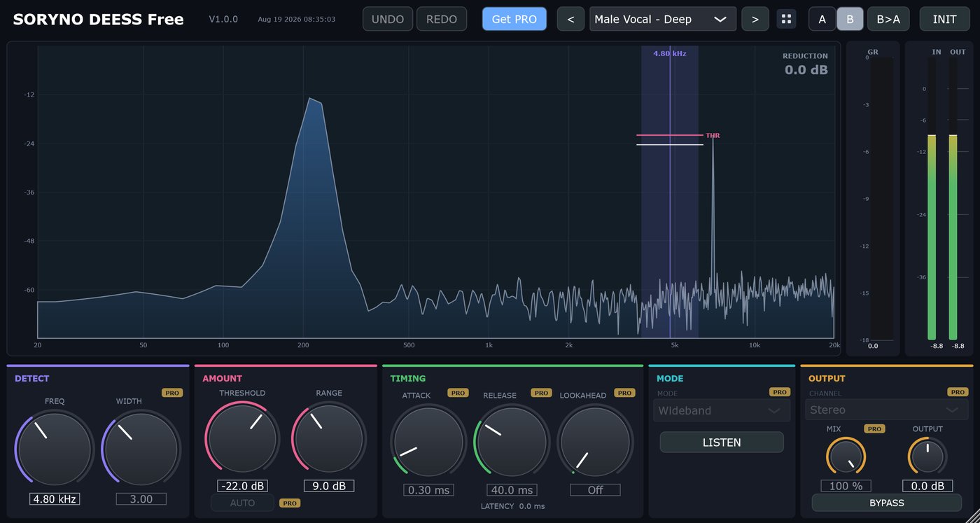980x523 pixels.
Task: Click the -22.0 dB threshold value field
Action: tap(242, 486)
